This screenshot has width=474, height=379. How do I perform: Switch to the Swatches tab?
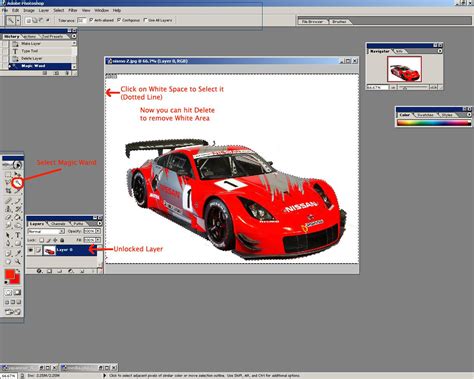pyautogui.click(x=425, y=115)
